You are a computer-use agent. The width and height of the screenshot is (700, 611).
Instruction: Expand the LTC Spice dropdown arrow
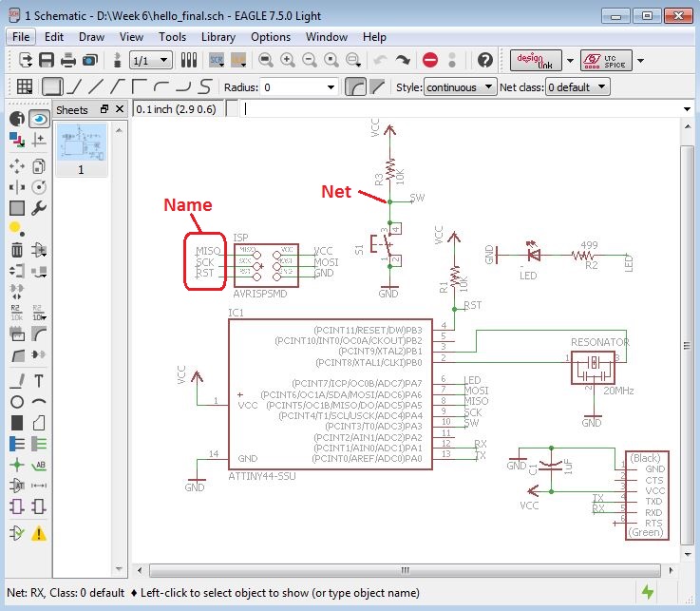[640, 60]
